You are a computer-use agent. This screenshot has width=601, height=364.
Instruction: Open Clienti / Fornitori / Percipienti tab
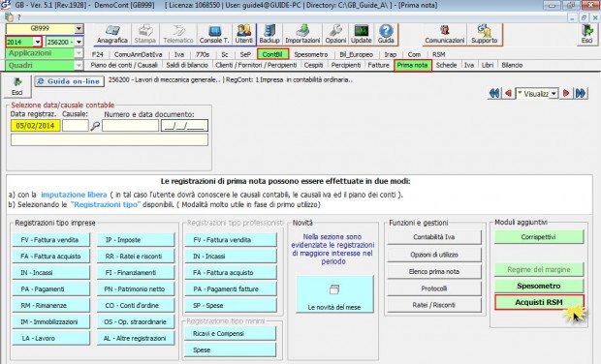[256, 65]
